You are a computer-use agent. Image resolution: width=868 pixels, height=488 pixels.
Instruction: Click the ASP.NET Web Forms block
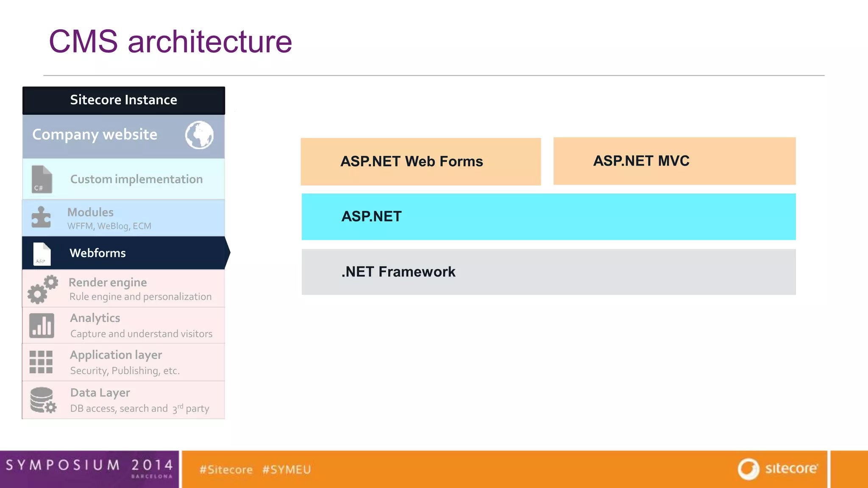click(420, 161)
